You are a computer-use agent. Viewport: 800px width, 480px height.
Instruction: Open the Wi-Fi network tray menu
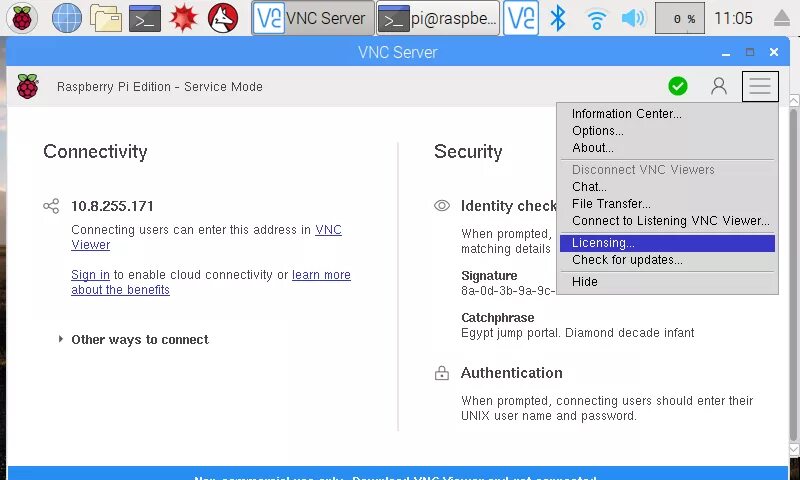[596, 19]
